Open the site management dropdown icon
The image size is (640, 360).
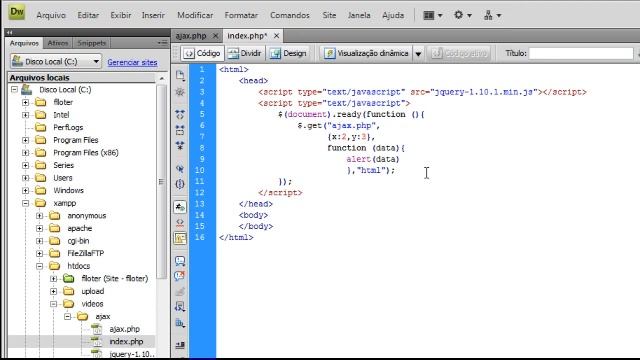(492, 16)
